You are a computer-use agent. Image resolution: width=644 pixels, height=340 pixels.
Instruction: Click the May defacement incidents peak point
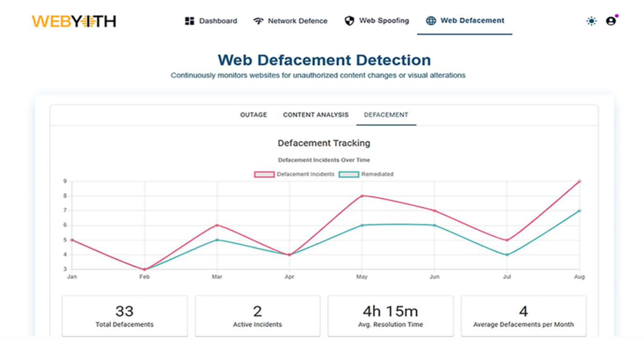(x=362, y=196)
